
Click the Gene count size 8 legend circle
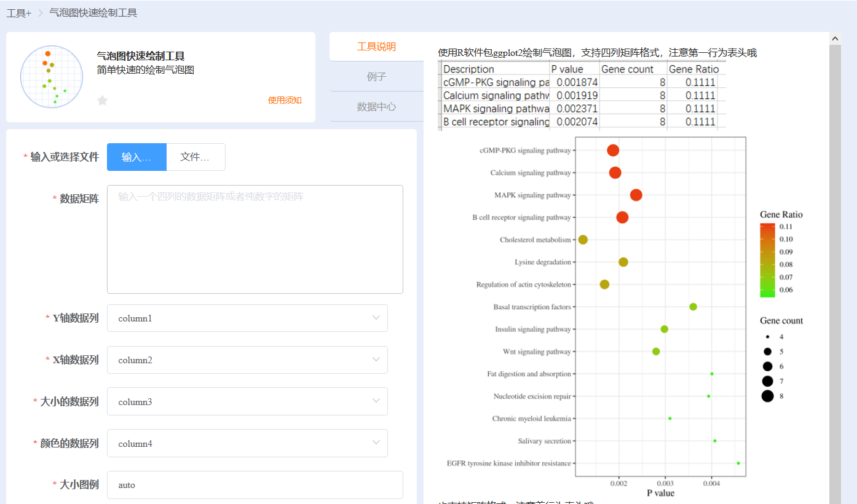coord(767,396)
